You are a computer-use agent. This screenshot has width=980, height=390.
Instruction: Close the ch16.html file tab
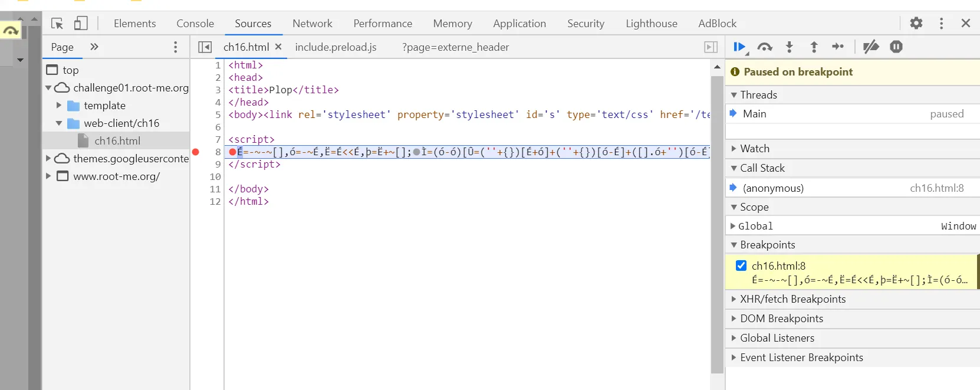point(278,47)
